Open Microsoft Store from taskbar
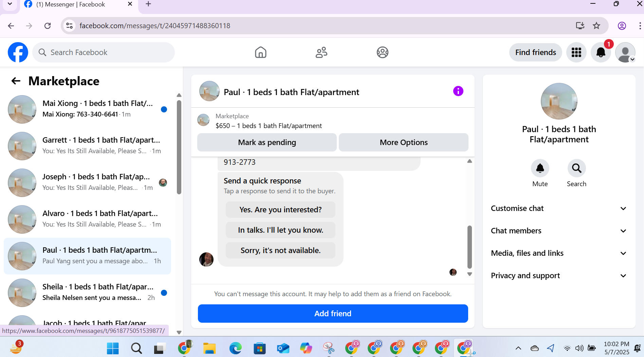This screenshot has height=357, width=644. click(x=260, y=348)
